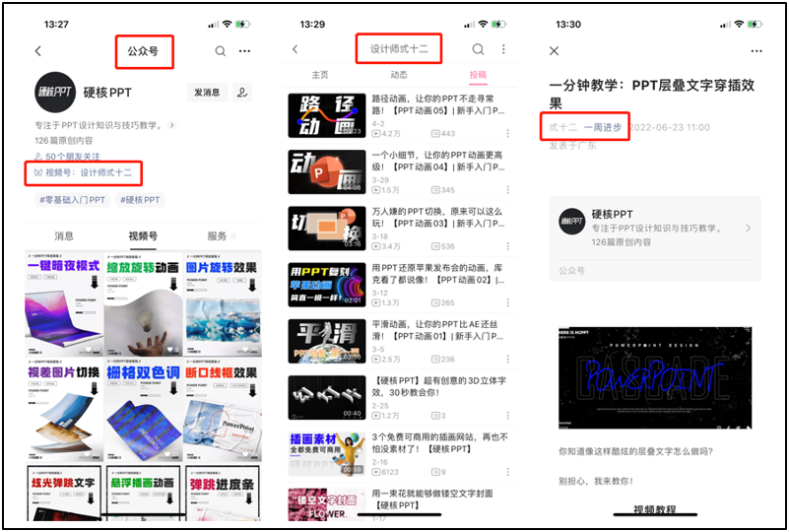This screenshot has height=532, width=789.
Task: Open 图片旋转效果 video thumbnail
Action: [222, 304]
